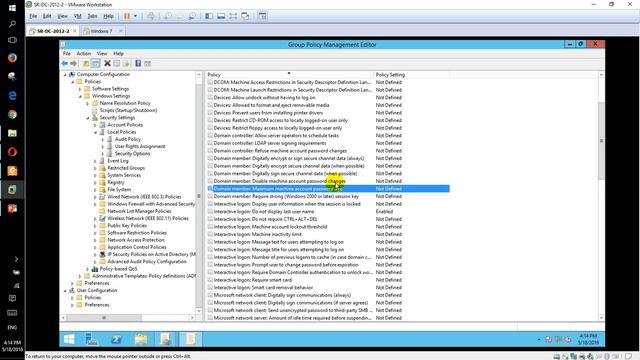Sort by the Policy column header

click(x=289, y=75)
